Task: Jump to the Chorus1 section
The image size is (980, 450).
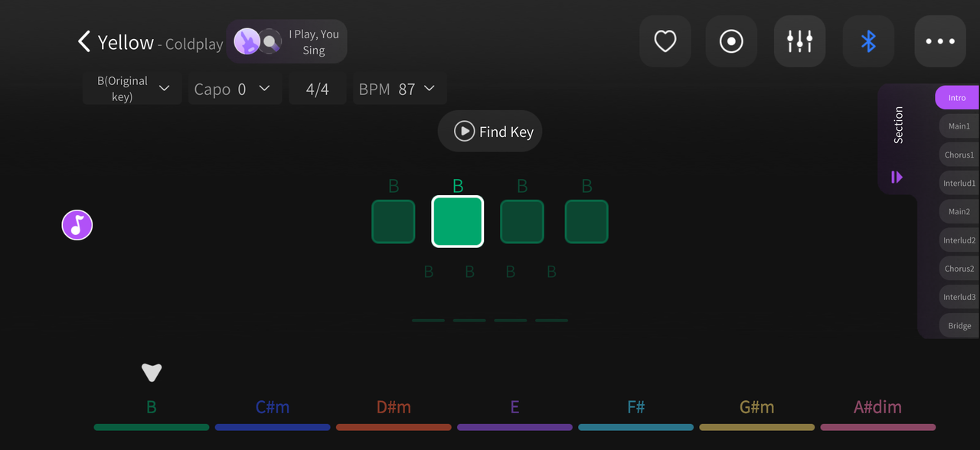Action: 959,155
